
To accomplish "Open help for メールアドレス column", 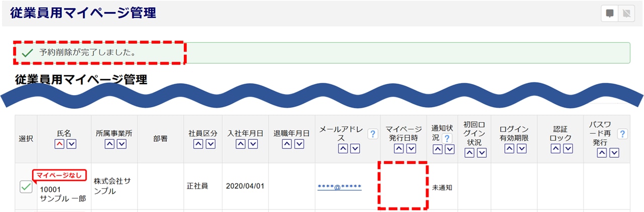I will 372,134.
